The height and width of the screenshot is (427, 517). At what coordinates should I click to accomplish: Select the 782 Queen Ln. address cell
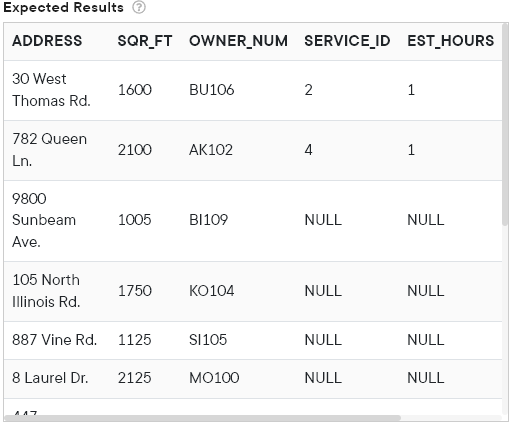click(49, 150)
